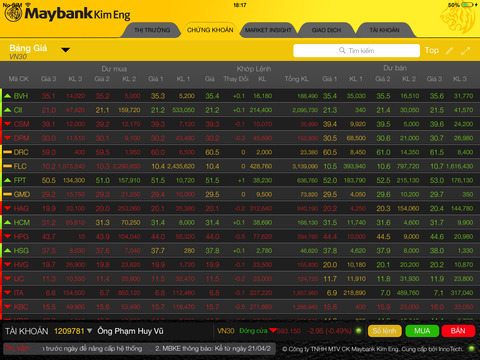Screen dimensions: 480x360
Task: Tap the Top button
Action: pyautogui.click(x=431, y=50)
